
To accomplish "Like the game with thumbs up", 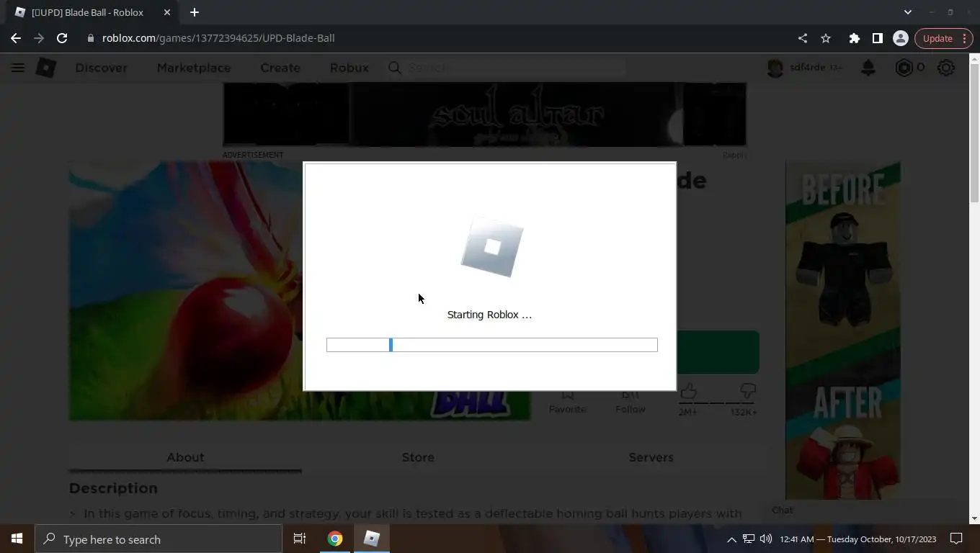I will [x=688, y=392].
